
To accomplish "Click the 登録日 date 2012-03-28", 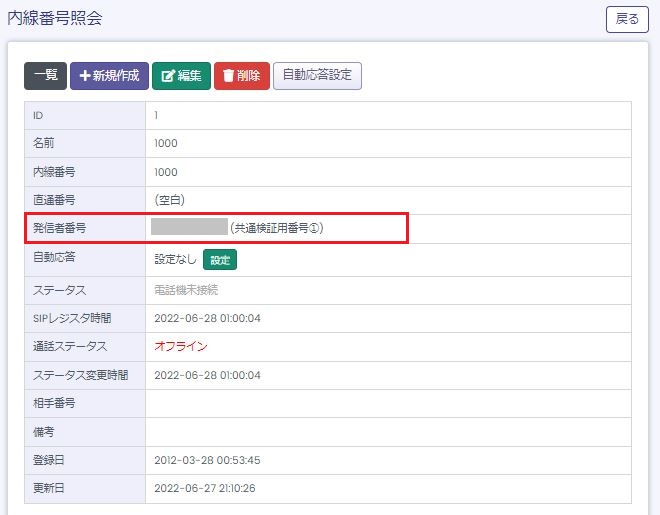I will click(x=207, y=460).
